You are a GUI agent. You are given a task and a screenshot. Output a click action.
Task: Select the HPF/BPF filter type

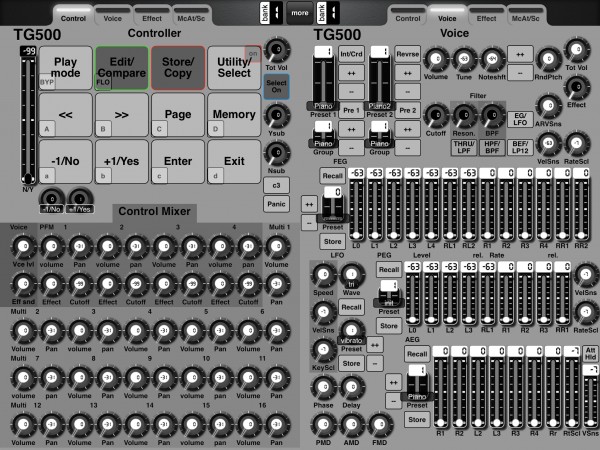click(492, 148)
